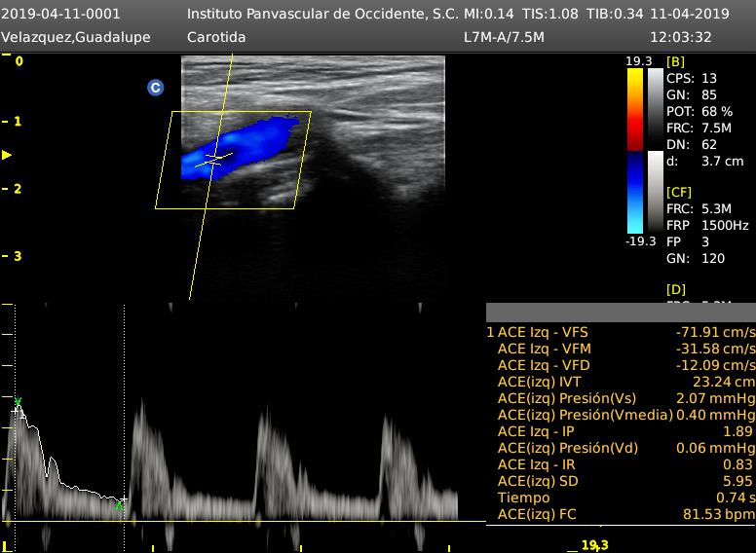Click the blue color flow in vessel
Viewport: 756px width, 553px height.
click(239, 147)
